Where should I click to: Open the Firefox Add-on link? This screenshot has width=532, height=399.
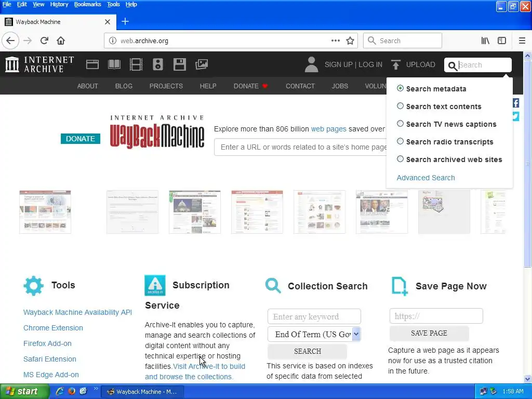point(47,343)
